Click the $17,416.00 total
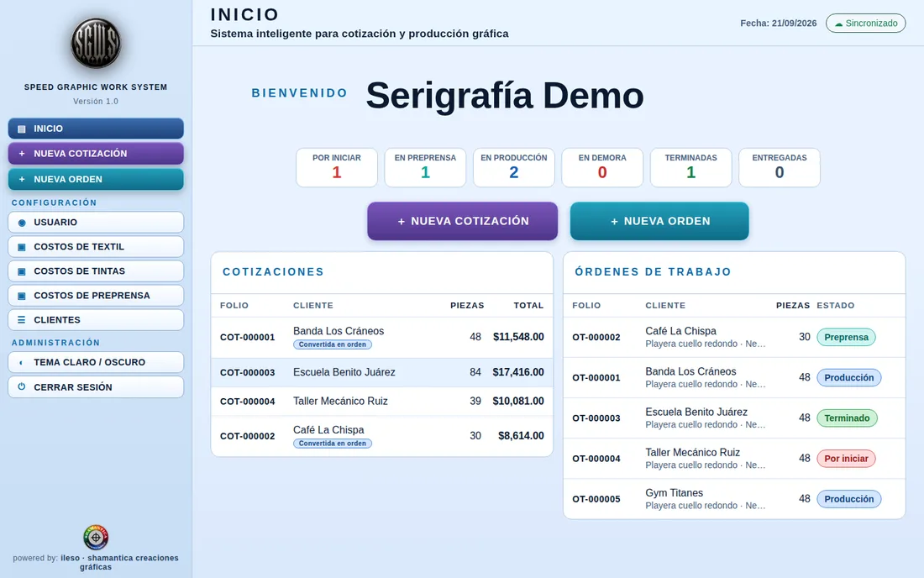The image size is (924, 578). pos(518,372)
